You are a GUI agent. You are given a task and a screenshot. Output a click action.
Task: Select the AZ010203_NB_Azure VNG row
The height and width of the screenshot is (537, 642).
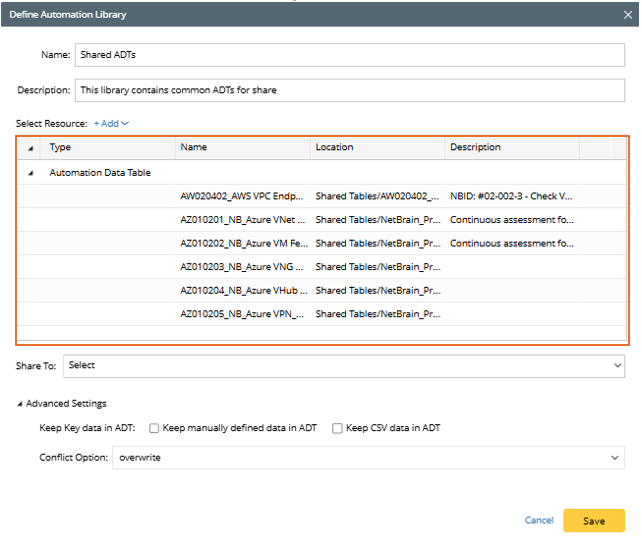click(242, 267)
